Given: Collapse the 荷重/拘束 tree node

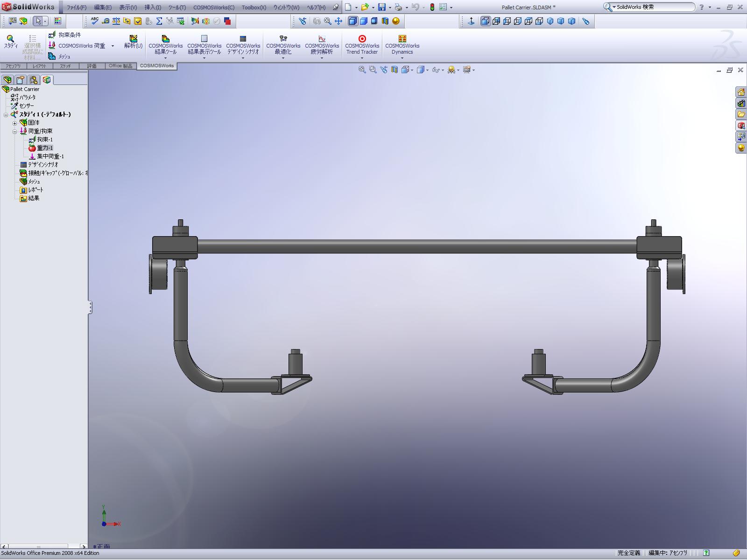Looking at the screenshot, I should pyautogui.click(x=14, y=132).
